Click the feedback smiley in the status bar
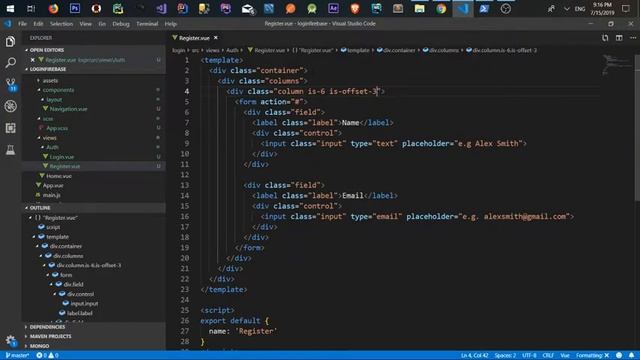Screen dimensions: 640x360 619,356
